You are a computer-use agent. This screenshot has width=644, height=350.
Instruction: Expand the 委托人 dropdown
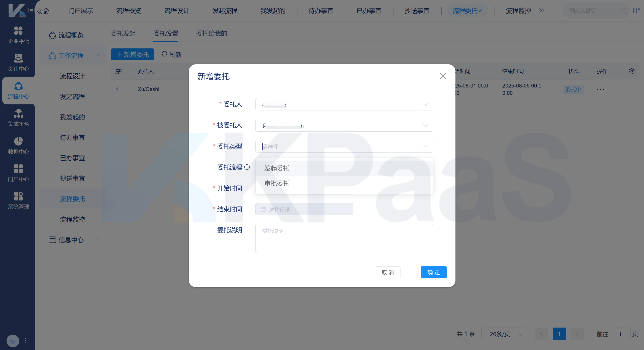pyautogui.click(x=344, y=104)
